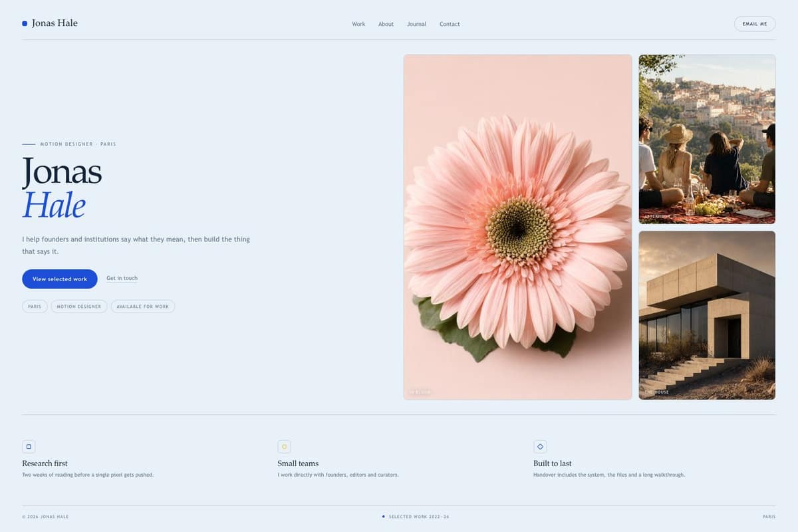The image size is (798, 532).
Task: Click the "I work directly with founders" description
Action: 338,475
